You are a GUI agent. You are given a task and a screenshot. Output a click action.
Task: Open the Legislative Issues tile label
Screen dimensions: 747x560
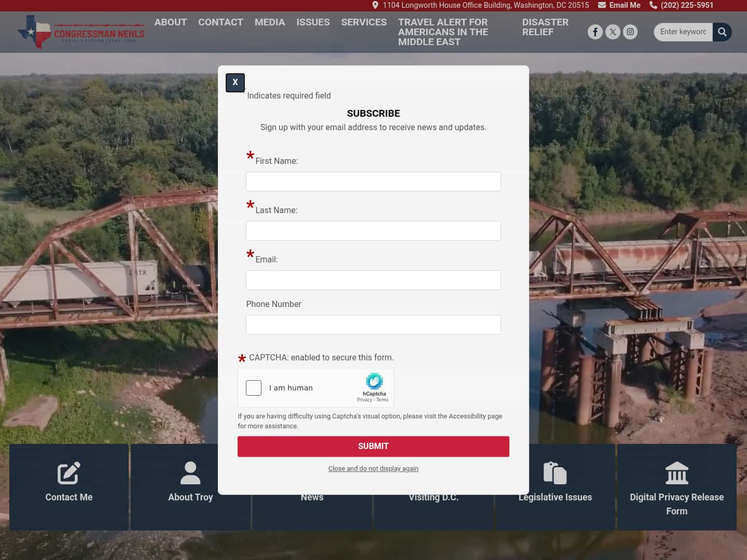point(555,497)
